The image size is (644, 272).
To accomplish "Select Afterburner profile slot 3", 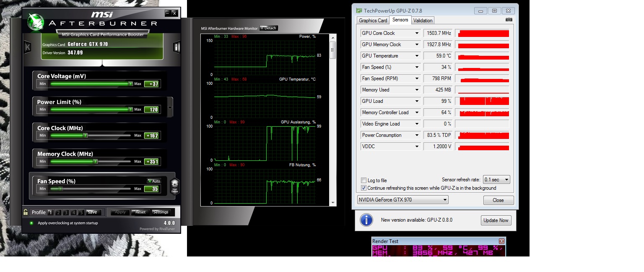I will (x=66, y=212).
